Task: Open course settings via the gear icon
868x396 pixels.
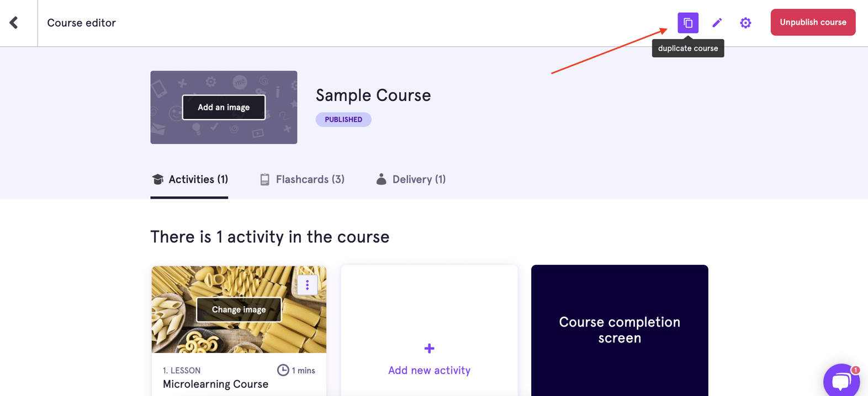Action: (745, 23)
